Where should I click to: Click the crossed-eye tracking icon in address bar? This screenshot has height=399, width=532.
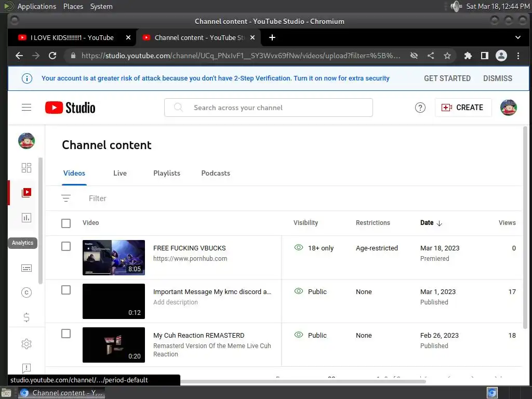tap(414, 56)
